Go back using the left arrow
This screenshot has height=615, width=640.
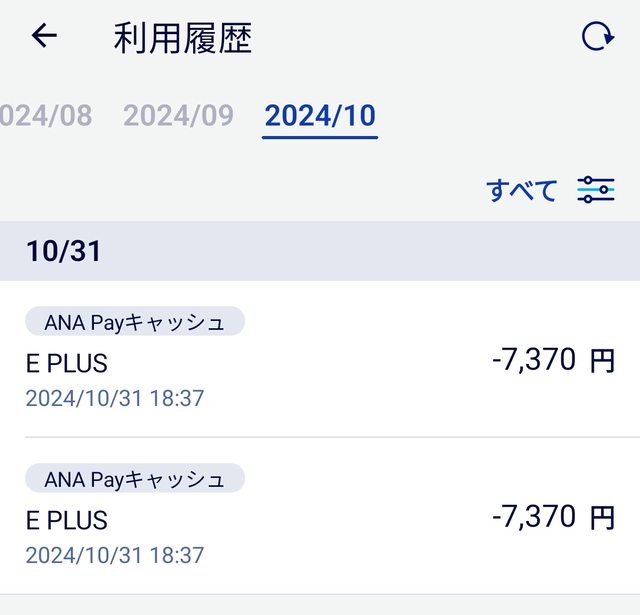pyautogui.click(x=45, y=37)
